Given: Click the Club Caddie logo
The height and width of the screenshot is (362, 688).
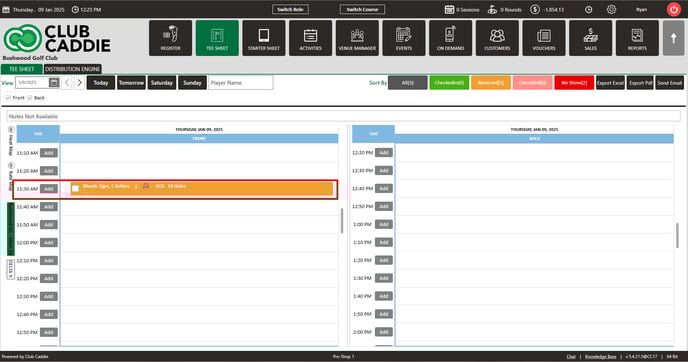Looking at the screenshot, I should pos(57,38).
